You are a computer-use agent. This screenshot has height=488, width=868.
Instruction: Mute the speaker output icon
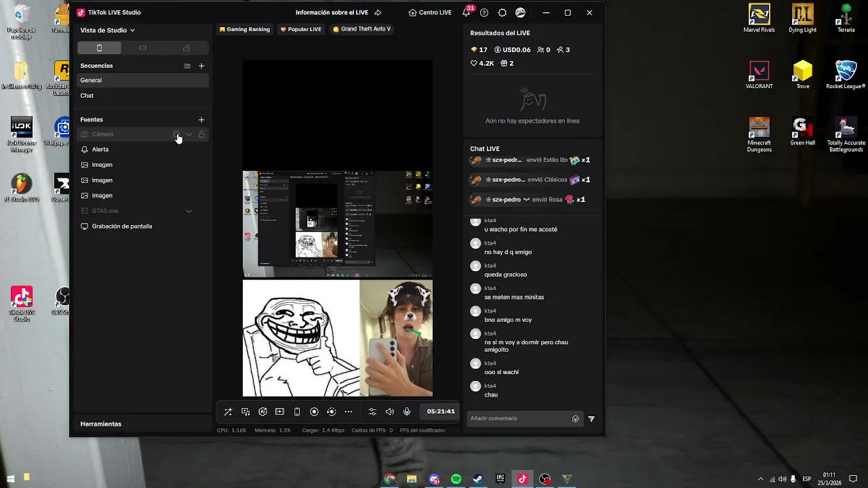point(389,411)
